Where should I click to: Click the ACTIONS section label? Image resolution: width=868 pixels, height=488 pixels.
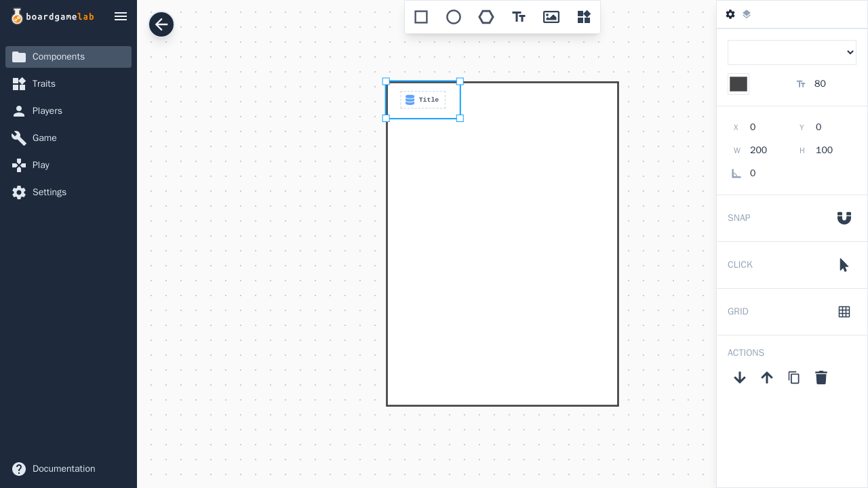click(x=746, y=353)
